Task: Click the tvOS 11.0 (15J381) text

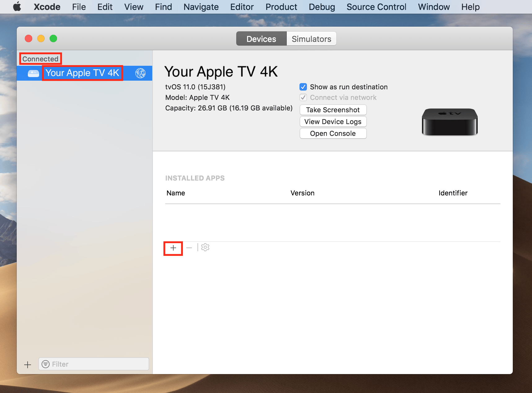Action: click(x=195, y=87)
